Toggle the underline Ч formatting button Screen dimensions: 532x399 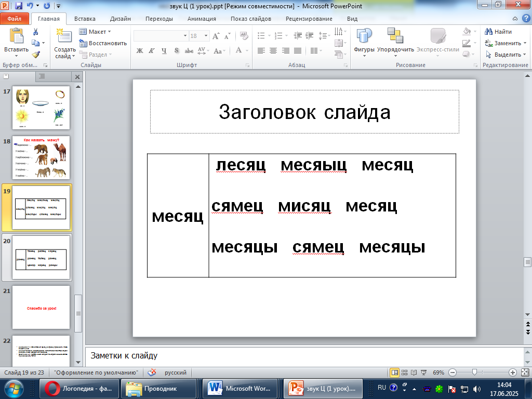click(x=164, y=51)
